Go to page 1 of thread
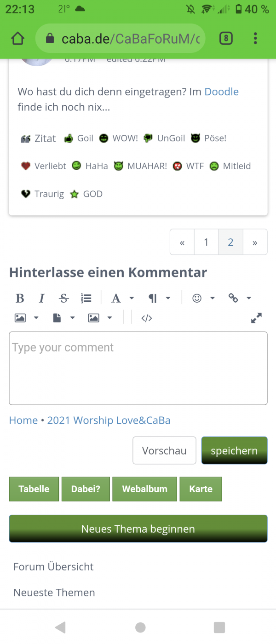This screenshot has width=276, height=644. tap(206, 242)
